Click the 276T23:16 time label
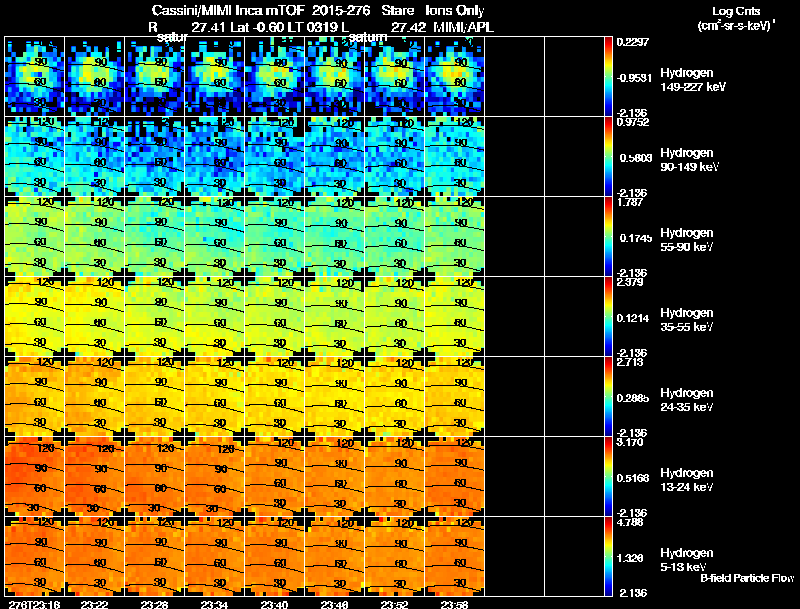The image size is (800, 609). pos(34,604)
